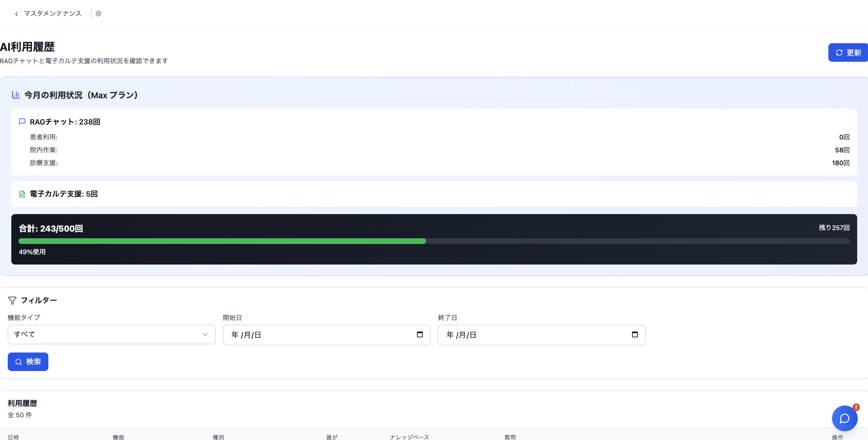868x440 pixels.
Task: Click the マスタメンテナンス breadcrumb link
Action: point(52,14)
